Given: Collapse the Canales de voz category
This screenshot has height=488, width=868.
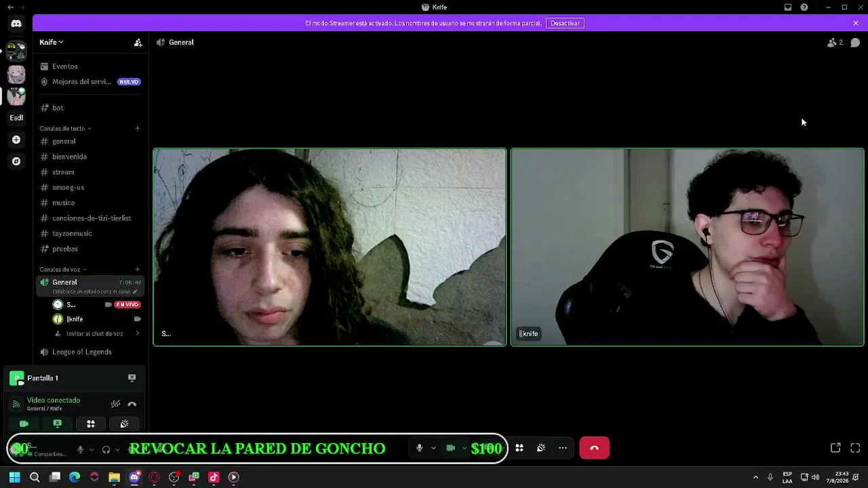Looking at the screenshot, I should 63,269.
